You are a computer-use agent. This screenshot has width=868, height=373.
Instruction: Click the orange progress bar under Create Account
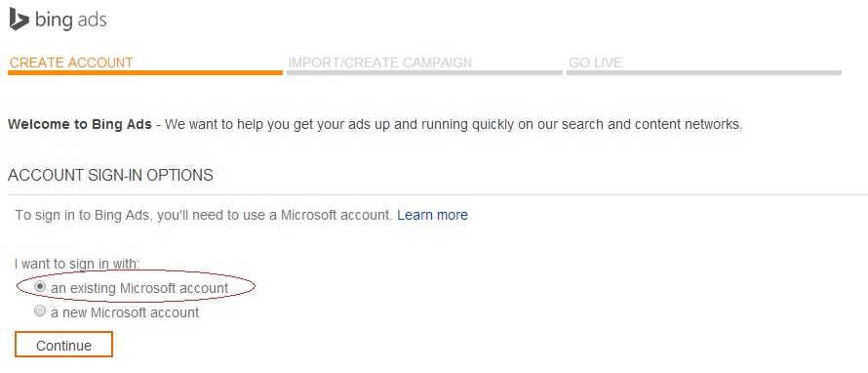click(x=145, y=72)
